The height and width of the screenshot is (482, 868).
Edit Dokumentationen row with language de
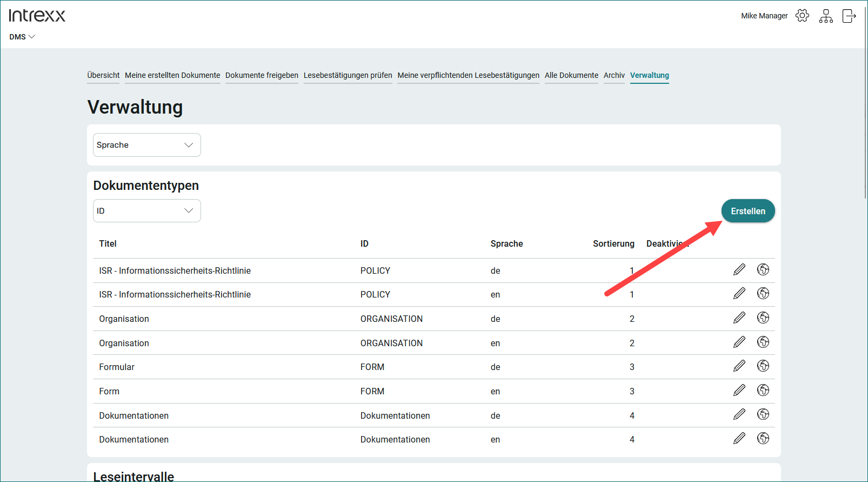coord(739,414)
